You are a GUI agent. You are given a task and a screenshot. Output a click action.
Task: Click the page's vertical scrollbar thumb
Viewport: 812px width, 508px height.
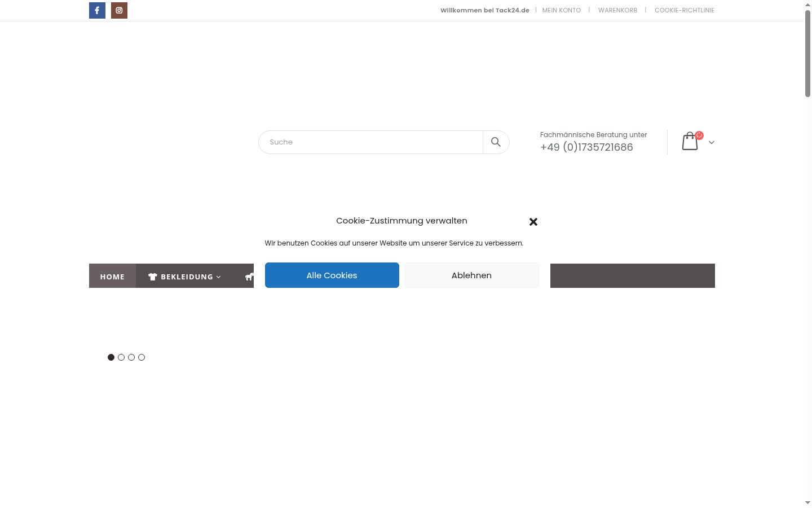(807, 54)
